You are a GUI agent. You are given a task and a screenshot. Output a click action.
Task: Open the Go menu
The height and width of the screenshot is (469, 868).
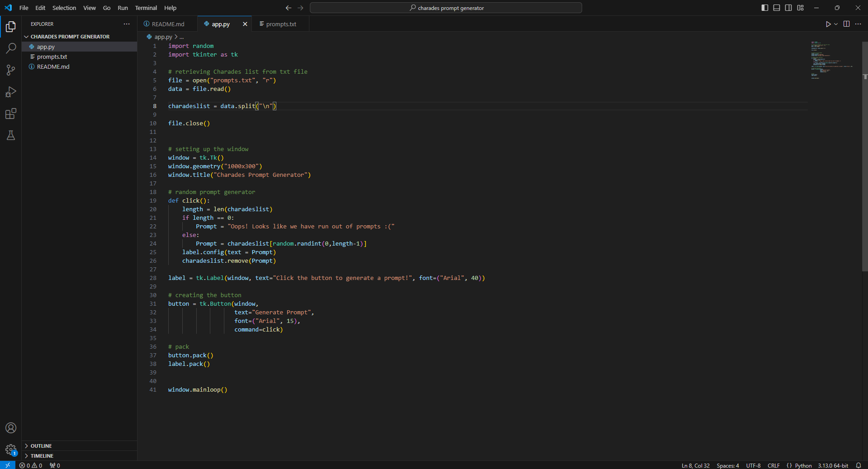[x=107, y=8]
